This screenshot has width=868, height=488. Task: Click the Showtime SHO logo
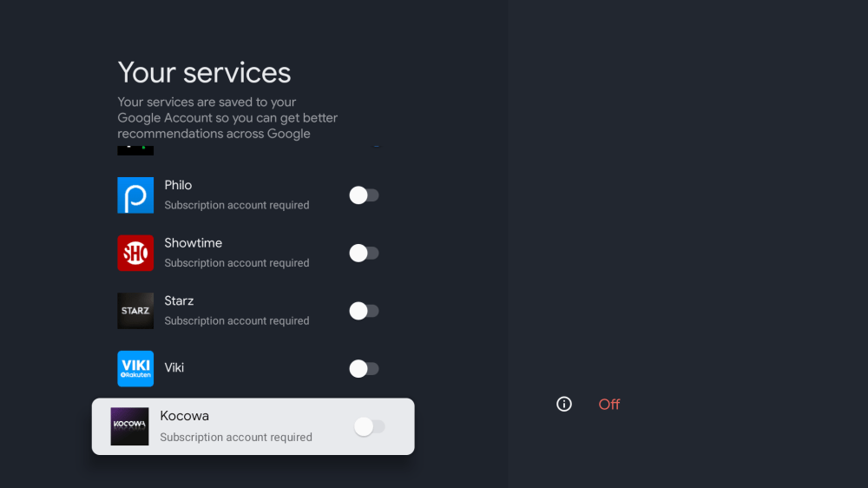135,253
